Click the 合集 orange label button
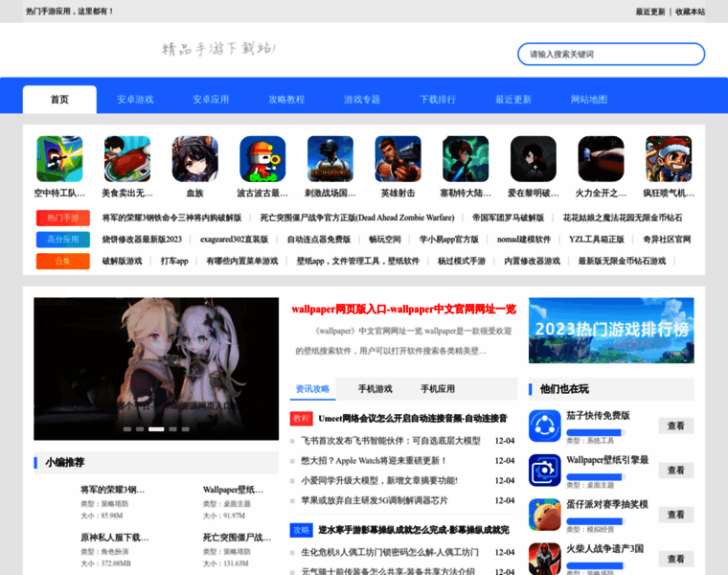The image size is (728, 575). point(63,261)
